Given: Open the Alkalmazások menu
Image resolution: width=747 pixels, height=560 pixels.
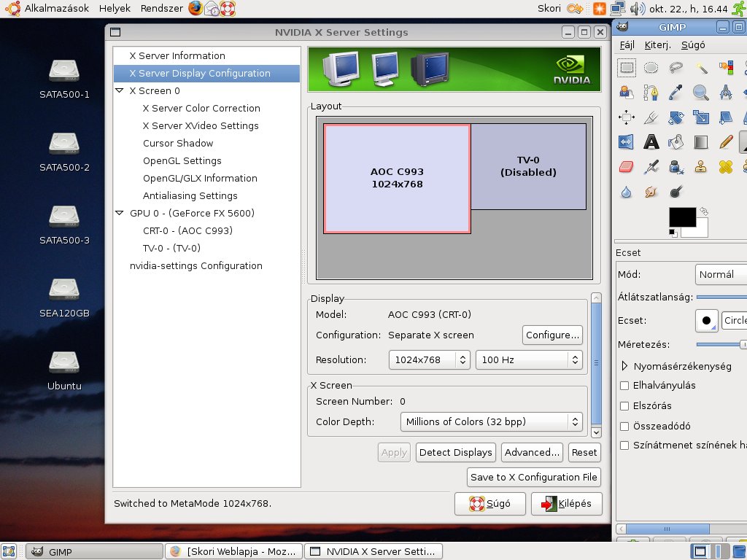Looking at the screenshot, I should [x=49, y=9].
